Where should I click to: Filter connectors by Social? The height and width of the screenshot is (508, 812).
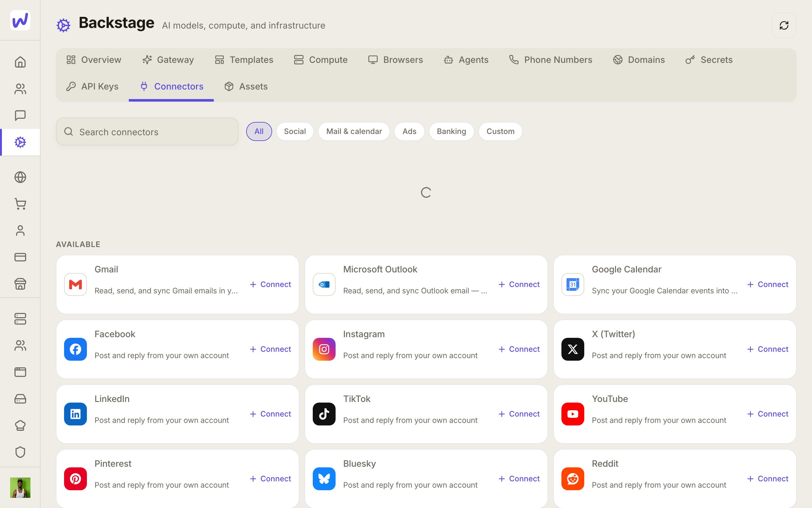pyautogui.click(x=295, y=131)
